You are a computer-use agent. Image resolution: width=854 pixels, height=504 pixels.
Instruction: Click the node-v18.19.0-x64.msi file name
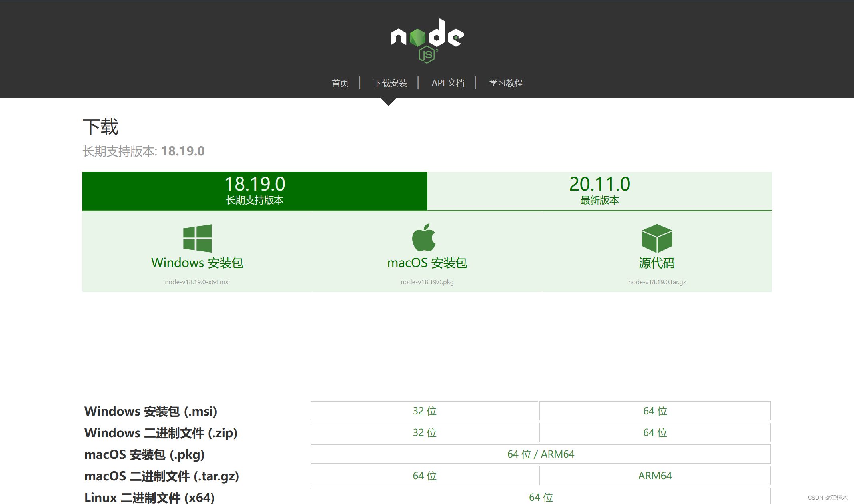click(197, 282)
